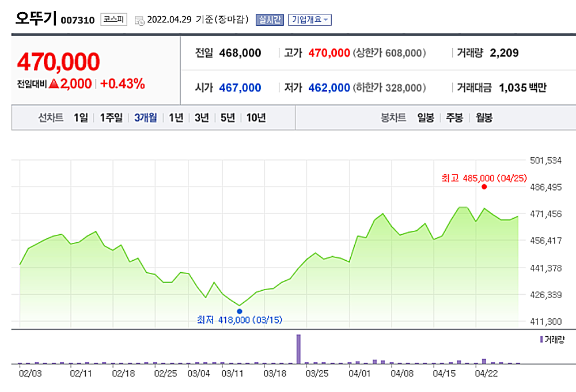Viewport: 576px width, 392px height.
Task: Select the 1년 chart view
Action: (175, 116)
